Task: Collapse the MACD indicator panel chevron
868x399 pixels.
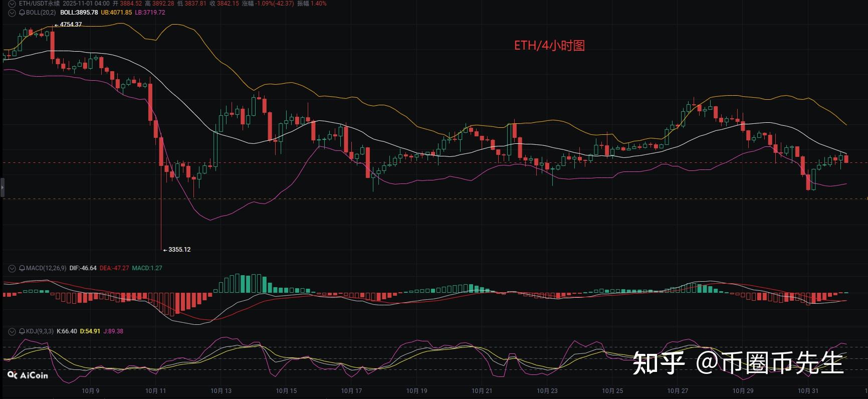Action: tap(12, 268)
